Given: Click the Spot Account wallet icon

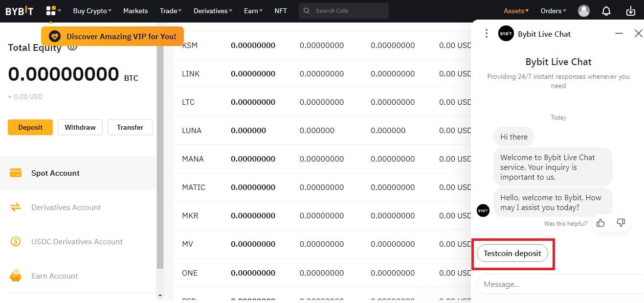Looking at the screenshot, I should pyautogui.click(x=16, y=173).
